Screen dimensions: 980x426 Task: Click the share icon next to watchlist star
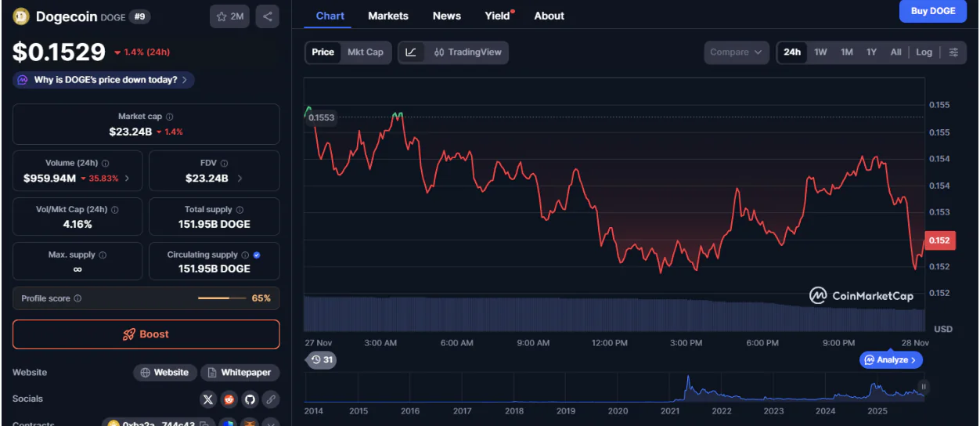(x=267, y=16)
